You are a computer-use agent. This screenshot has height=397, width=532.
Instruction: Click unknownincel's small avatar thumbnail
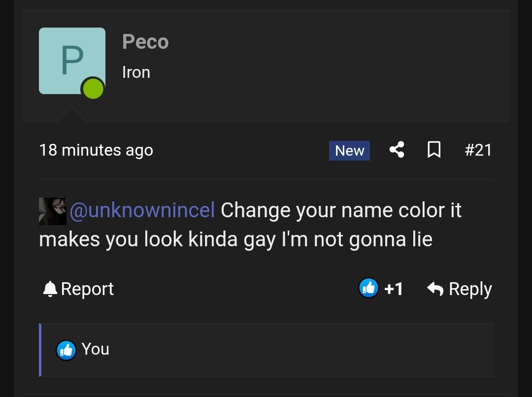click(52, 210)
